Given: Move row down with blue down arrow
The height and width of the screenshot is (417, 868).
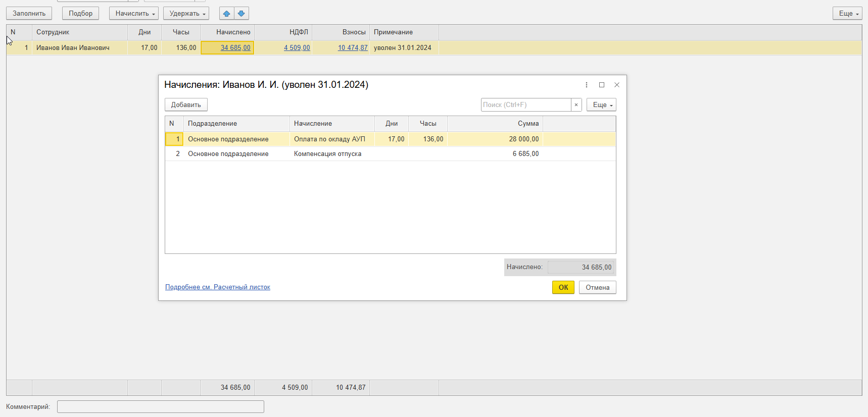Looking at the screenshot, I should click(x=242, y=14).
